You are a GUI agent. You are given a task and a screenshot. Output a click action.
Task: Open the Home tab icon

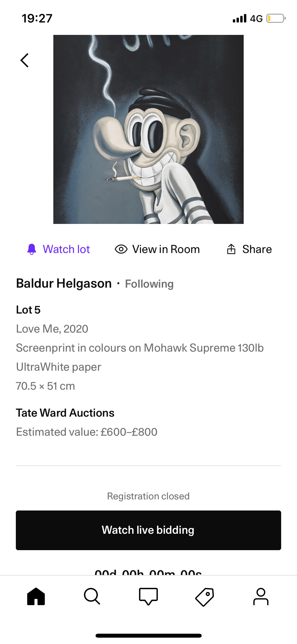[x=36, y=596]
